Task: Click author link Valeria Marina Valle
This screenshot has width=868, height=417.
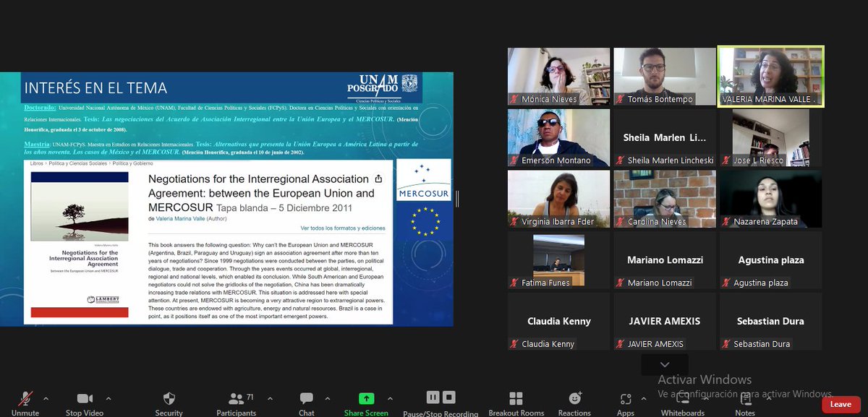Action: [x=181, y=218]
